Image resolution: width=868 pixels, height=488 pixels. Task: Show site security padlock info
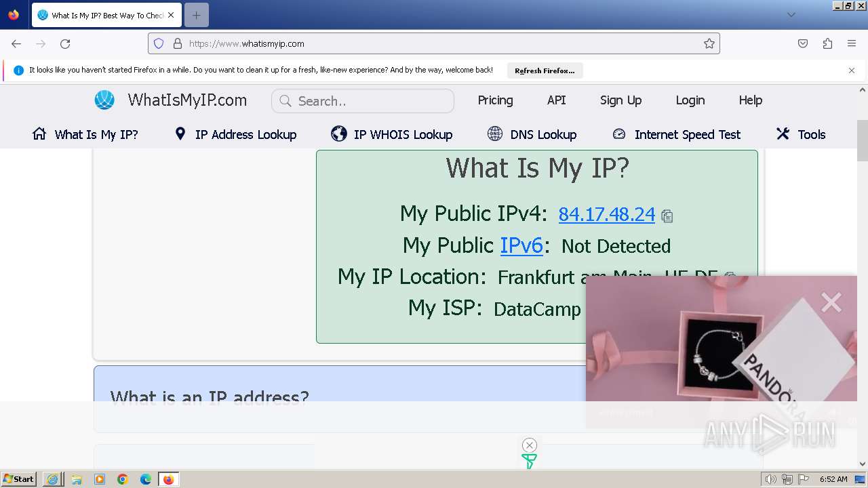[178, 43]
